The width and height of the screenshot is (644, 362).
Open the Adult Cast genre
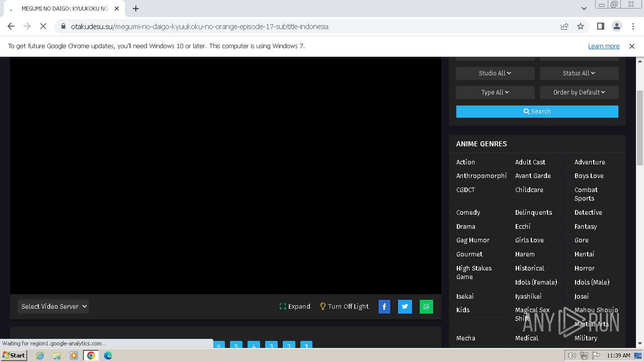530,162
